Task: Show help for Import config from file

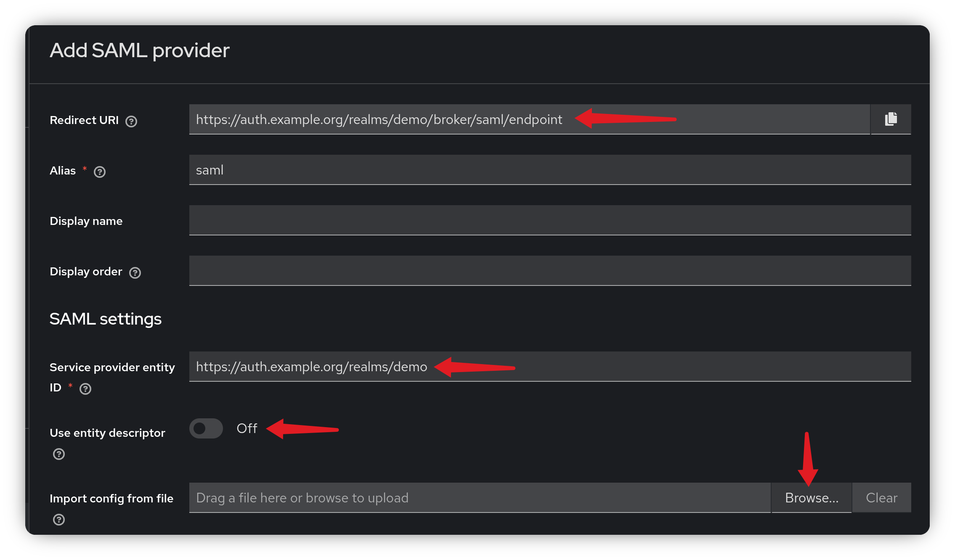Action: pos(59,520)
